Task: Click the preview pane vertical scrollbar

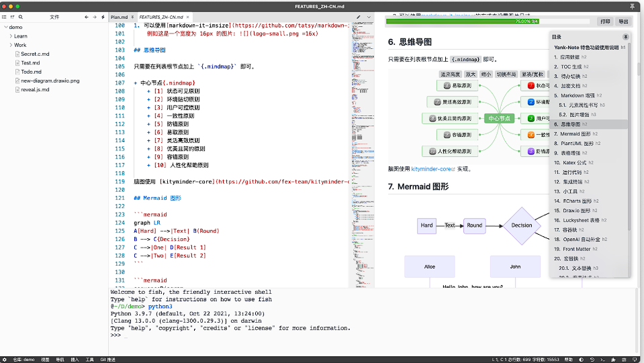Action: pyautogui.click(x=639, y=68)
